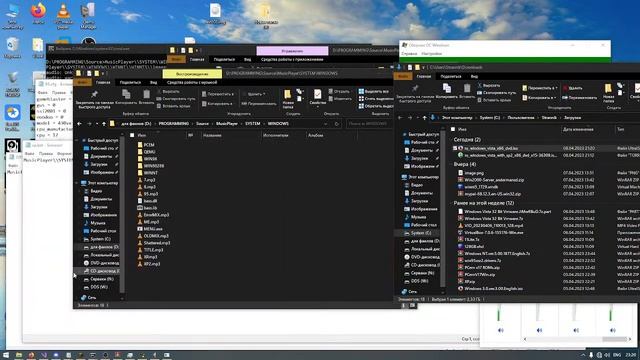Image resolution: width=640 pixels, height=360 pixels.
Task: Select the MENU.exe file
Action: tap(150, 229)
